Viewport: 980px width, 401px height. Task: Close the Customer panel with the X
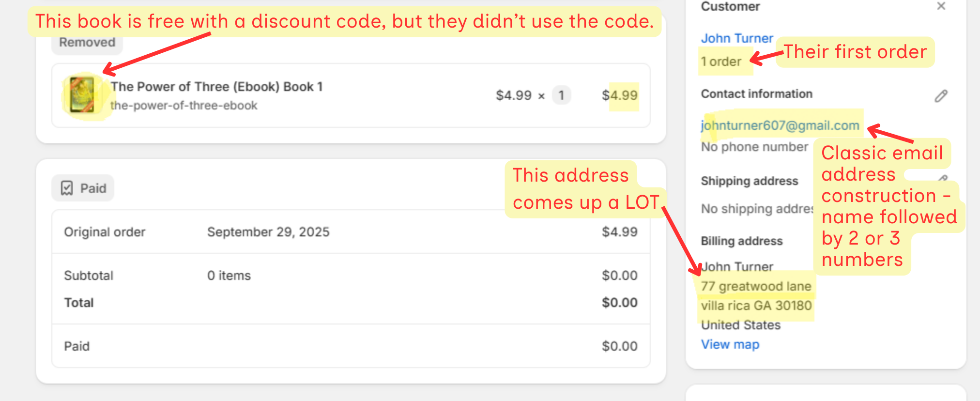[x=941, y=6]
